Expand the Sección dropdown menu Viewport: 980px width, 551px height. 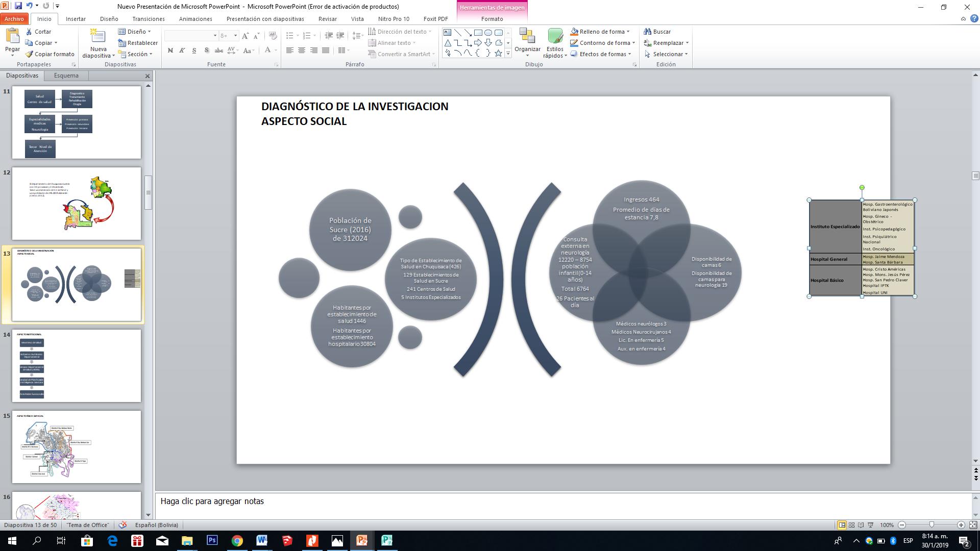151,54
